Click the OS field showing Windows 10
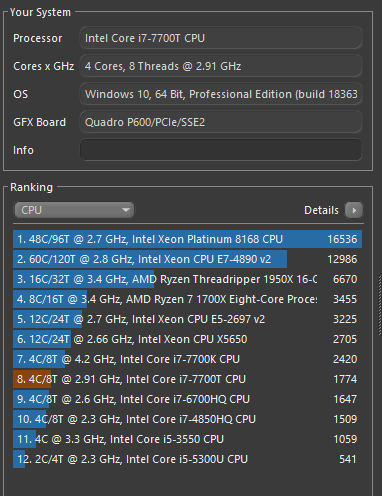The height and width of the screenshot is (496, 382). (x=221, y=94)
